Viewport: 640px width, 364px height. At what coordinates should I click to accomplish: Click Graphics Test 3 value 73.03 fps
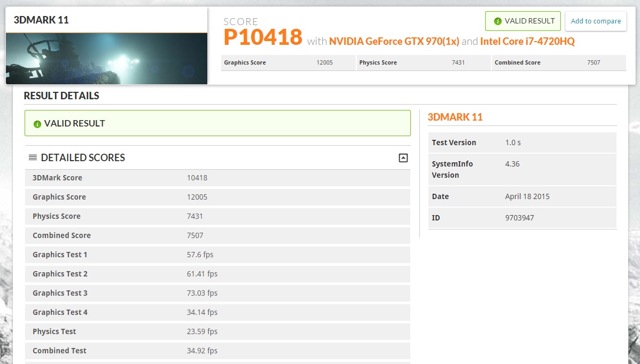coord(202,293)
